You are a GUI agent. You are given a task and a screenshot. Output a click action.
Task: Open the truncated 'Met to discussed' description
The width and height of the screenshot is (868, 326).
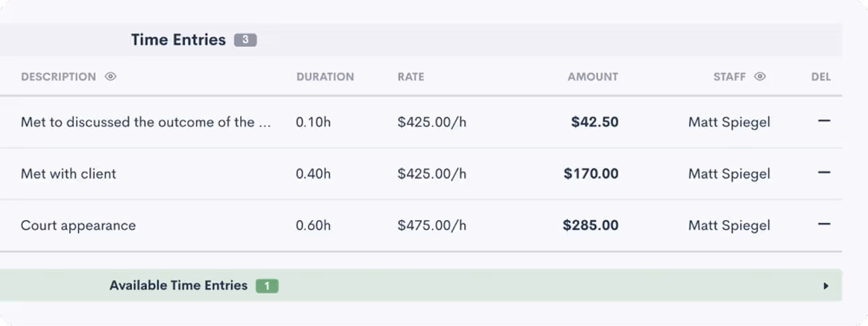click(x=146, y=122)
